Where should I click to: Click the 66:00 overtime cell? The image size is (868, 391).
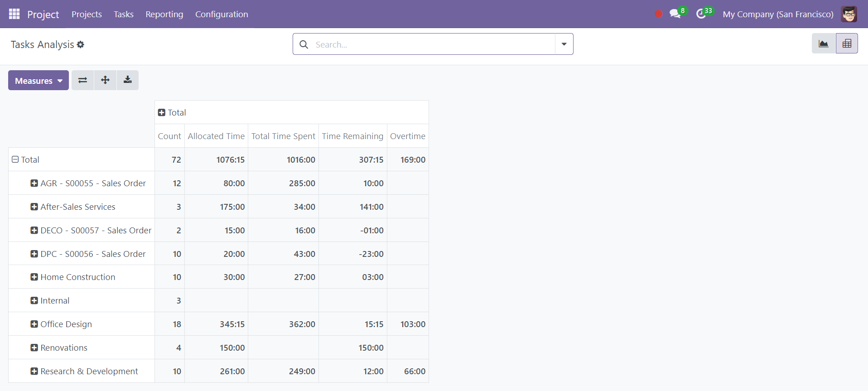[408, 371]
